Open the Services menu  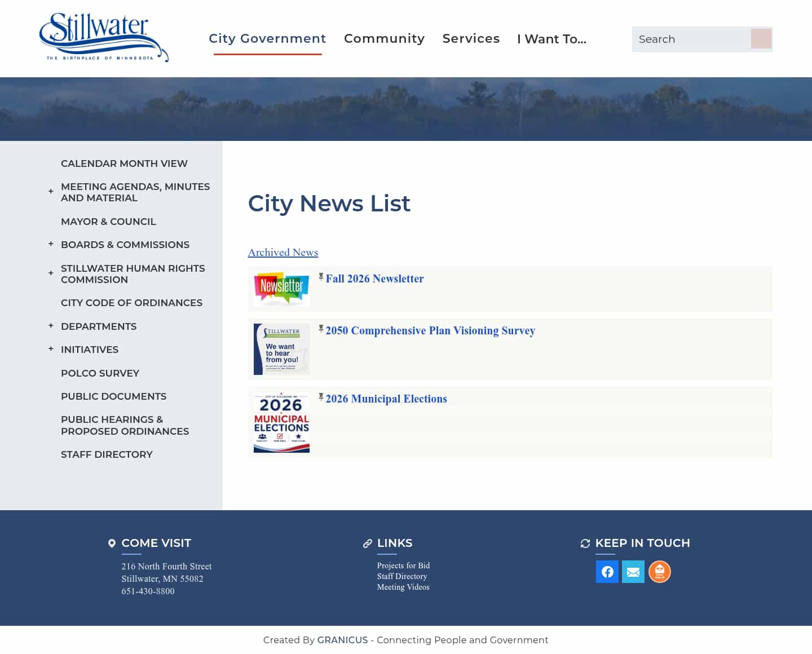click(471, 38)
